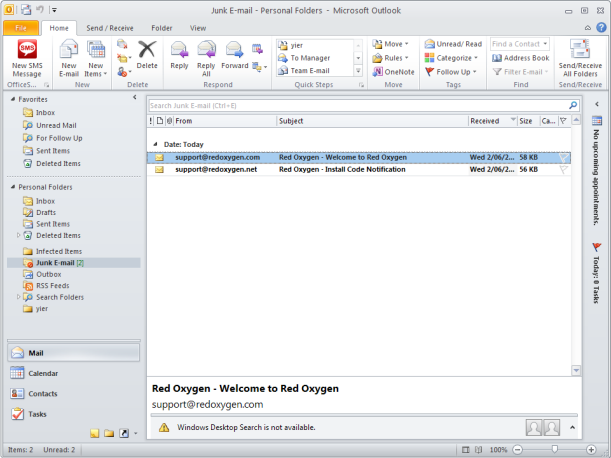
Task: Sort by the Received column
Action: click(x=493, y=121)
